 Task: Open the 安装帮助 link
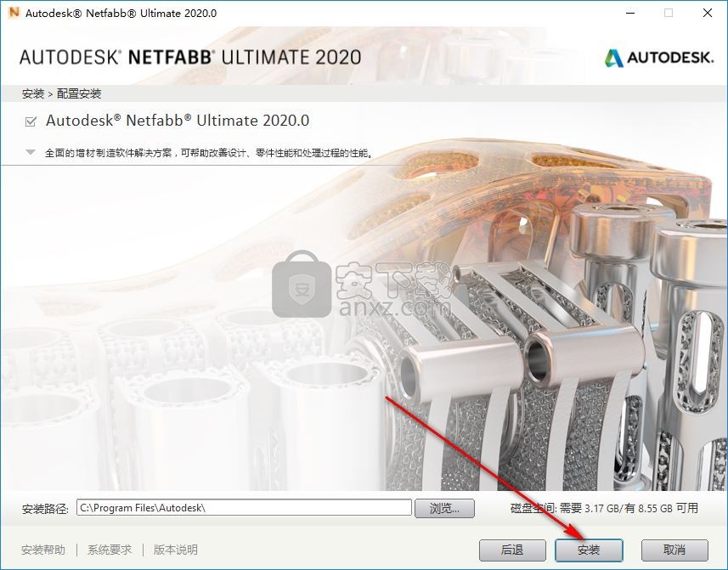pyautogui.click(x=43, y=550)
